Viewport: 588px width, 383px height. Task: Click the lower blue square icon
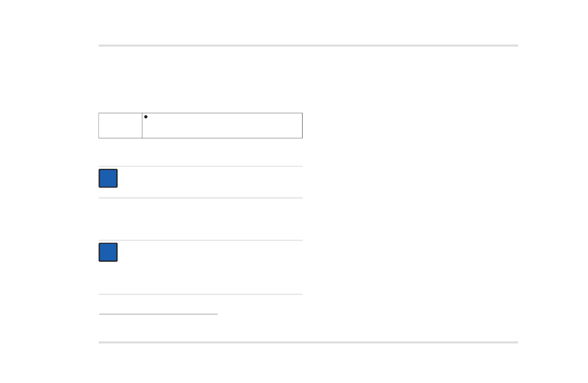108,252
